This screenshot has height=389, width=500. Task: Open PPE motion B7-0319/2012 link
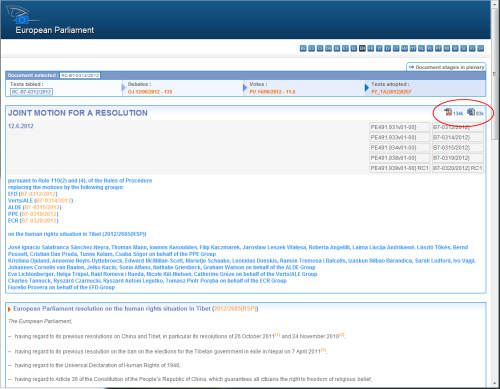[x=40, y=214]
